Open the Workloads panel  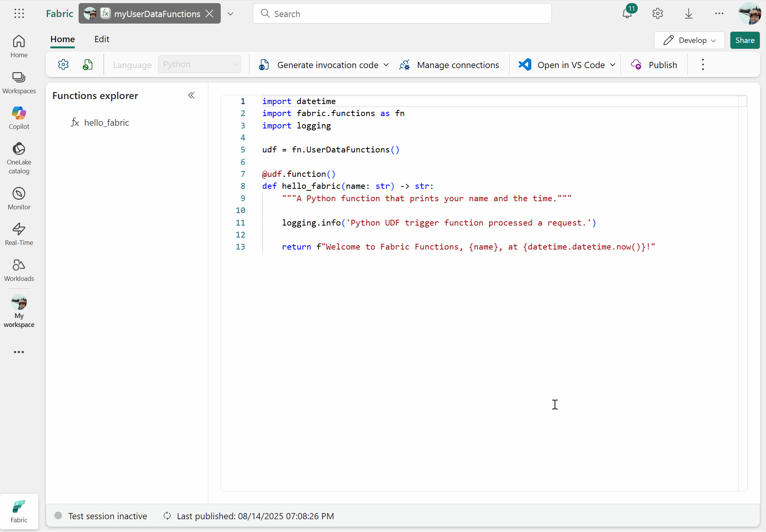pos(19,270)
